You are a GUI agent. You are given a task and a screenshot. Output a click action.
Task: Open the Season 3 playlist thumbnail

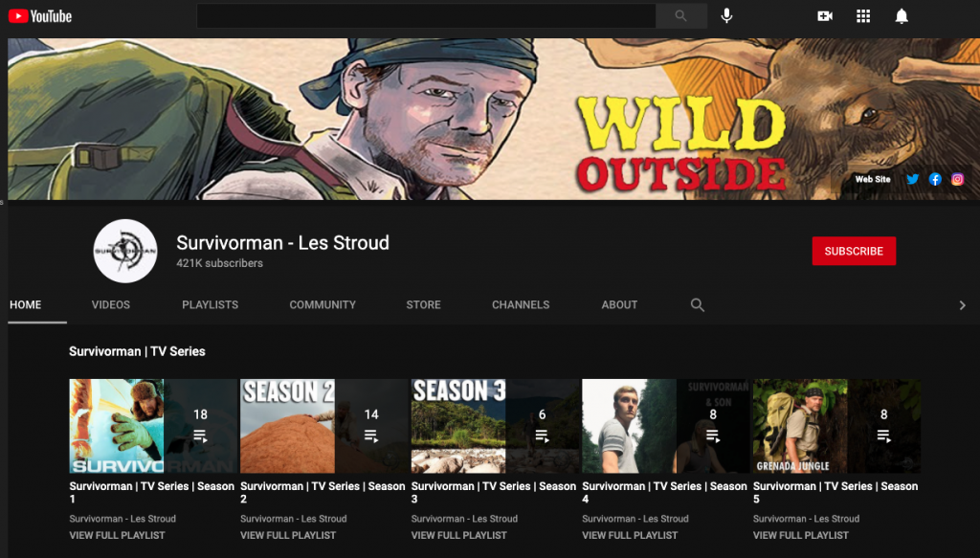[495, 426]
